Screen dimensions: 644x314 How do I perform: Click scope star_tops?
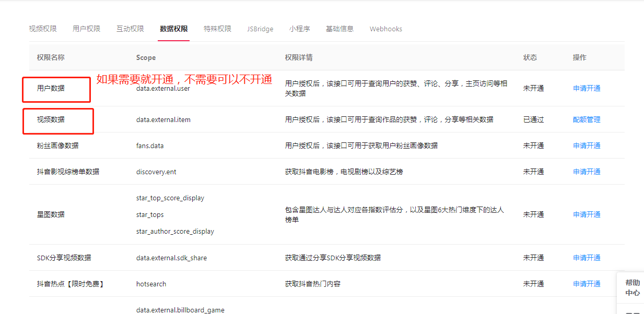(x=150, y=214)
